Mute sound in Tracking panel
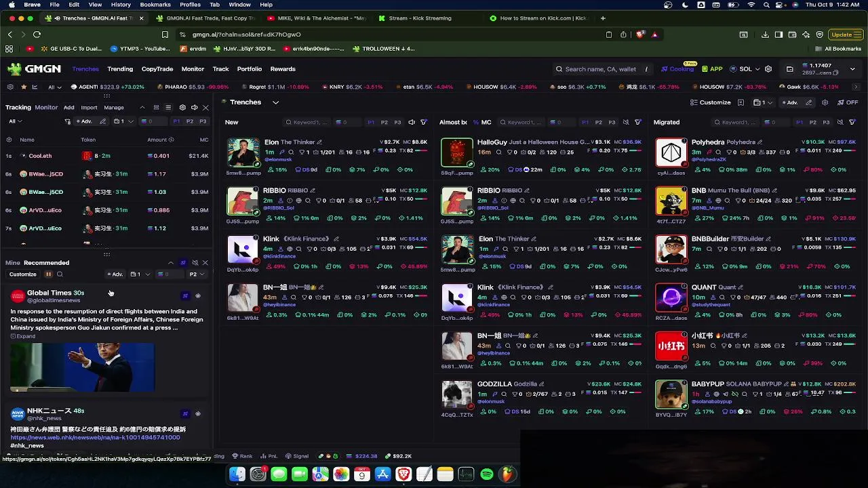Screen dimensions: 868x488 click(194, 107)
